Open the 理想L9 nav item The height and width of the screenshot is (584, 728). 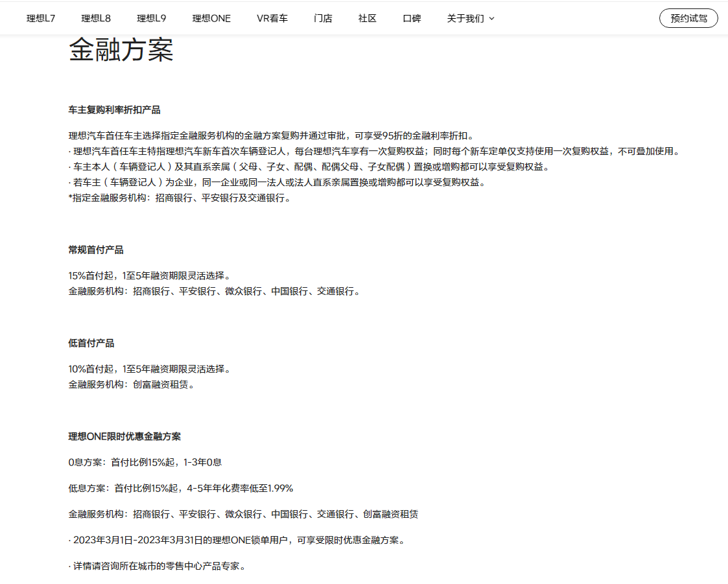[x=151, y=19]
